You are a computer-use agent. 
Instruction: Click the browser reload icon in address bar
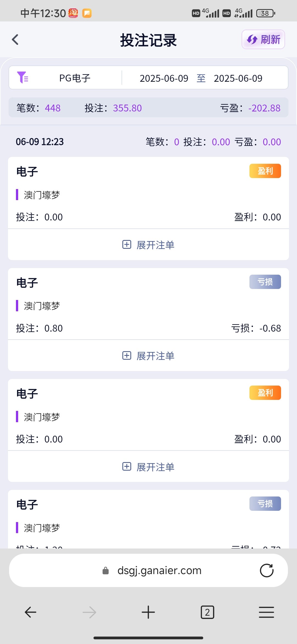coord(266,571)
